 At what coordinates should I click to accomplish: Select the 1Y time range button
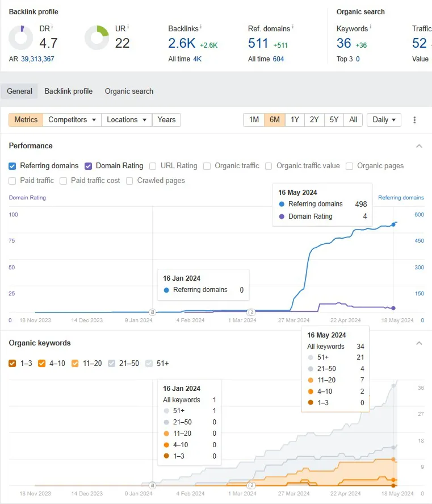[x=295, y=119]
